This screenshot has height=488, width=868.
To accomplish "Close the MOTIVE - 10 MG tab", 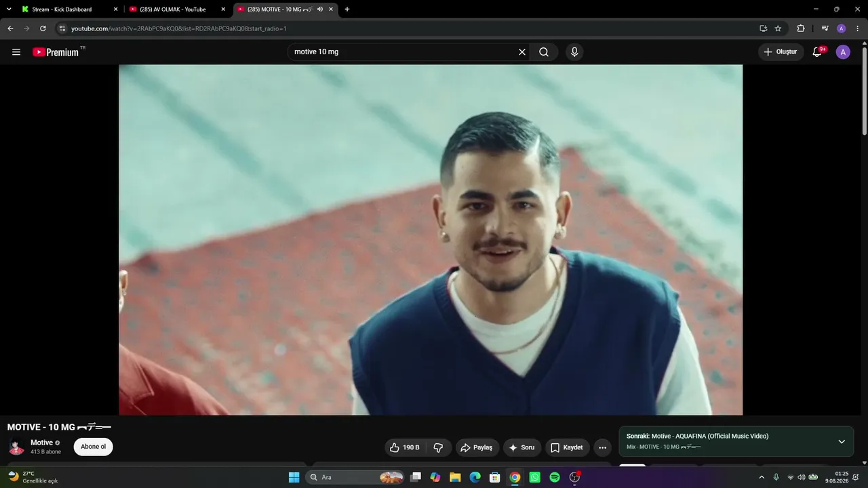I will 331,9.
